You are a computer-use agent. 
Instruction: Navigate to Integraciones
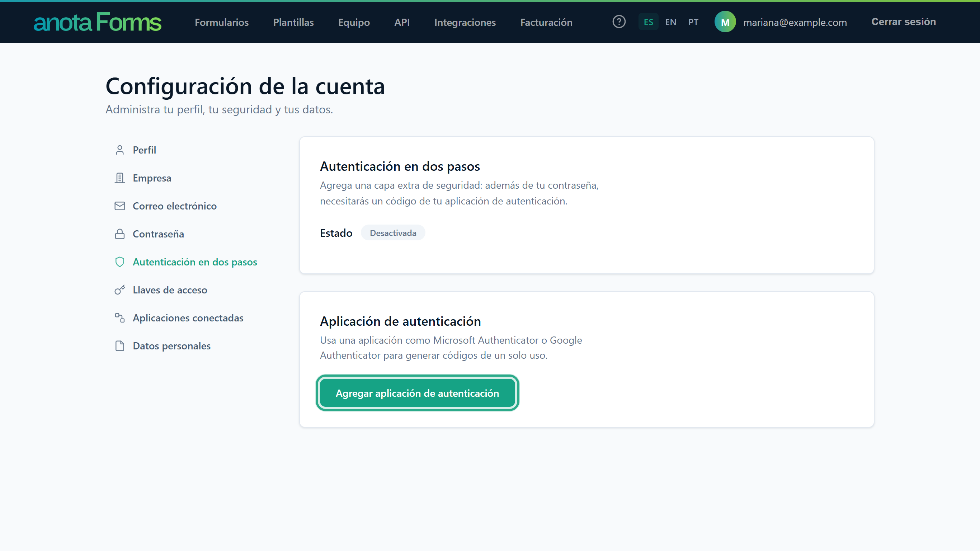pyautogui.click(x=465, y=22)
